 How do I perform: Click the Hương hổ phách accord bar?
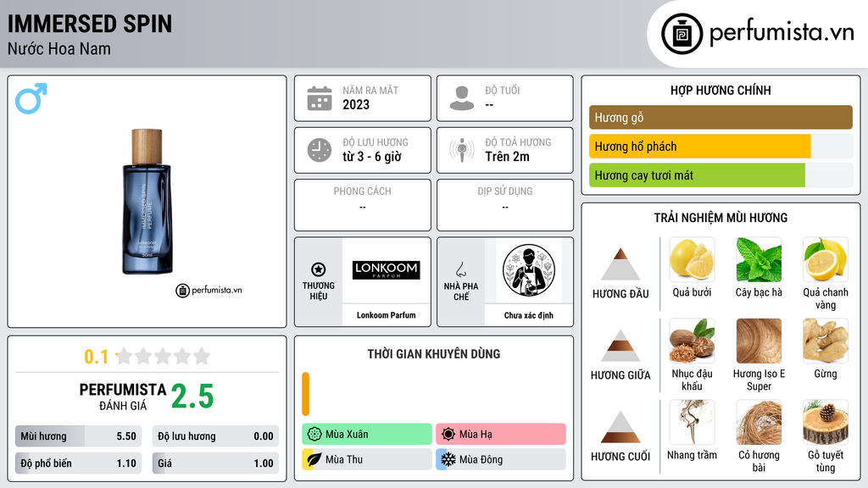(x=721, y=147)
